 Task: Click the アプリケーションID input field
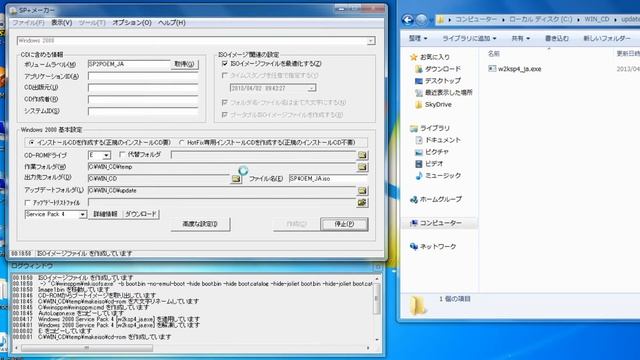pos(143,76)
